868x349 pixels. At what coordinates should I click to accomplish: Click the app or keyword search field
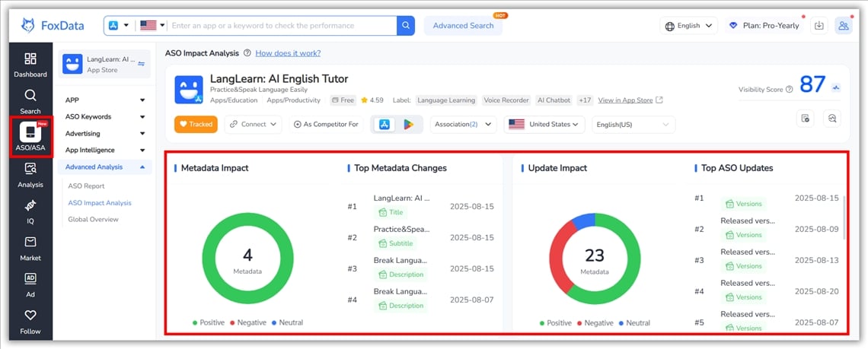pos(283,25)
